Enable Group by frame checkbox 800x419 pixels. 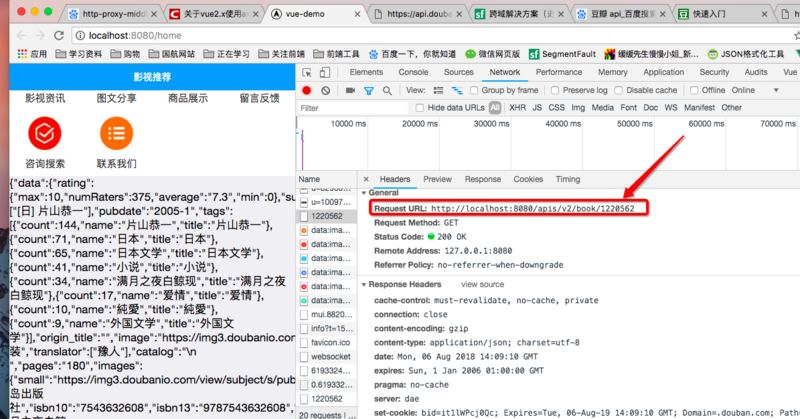(x=474, y=90)
